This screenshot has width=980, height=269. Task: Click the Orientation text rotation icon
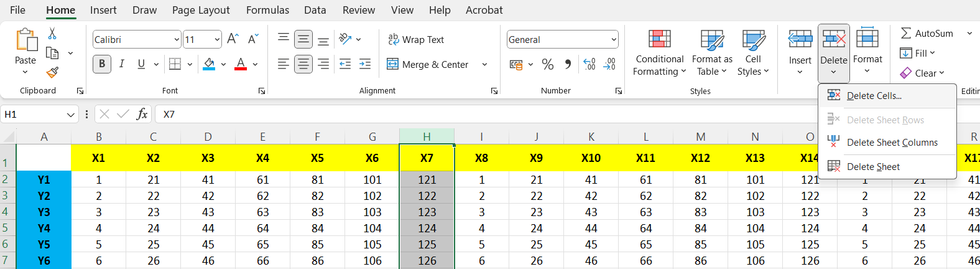(345, 39)
